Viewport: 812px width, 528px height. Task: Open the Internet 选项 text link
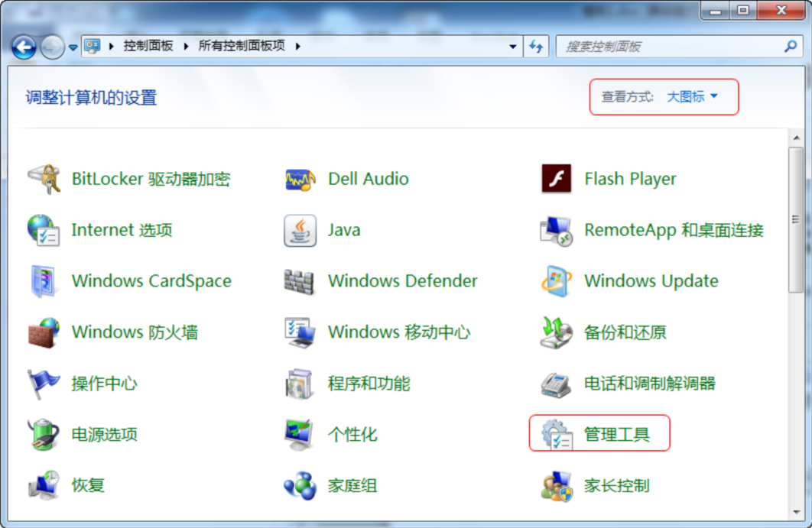point(122,230)
